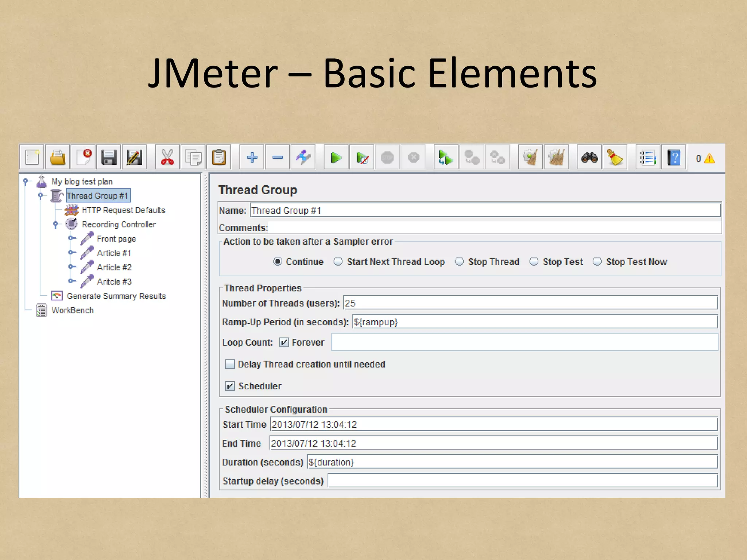
Task: Collapse the My blog test plan node
Action: (x=25, y=181)
